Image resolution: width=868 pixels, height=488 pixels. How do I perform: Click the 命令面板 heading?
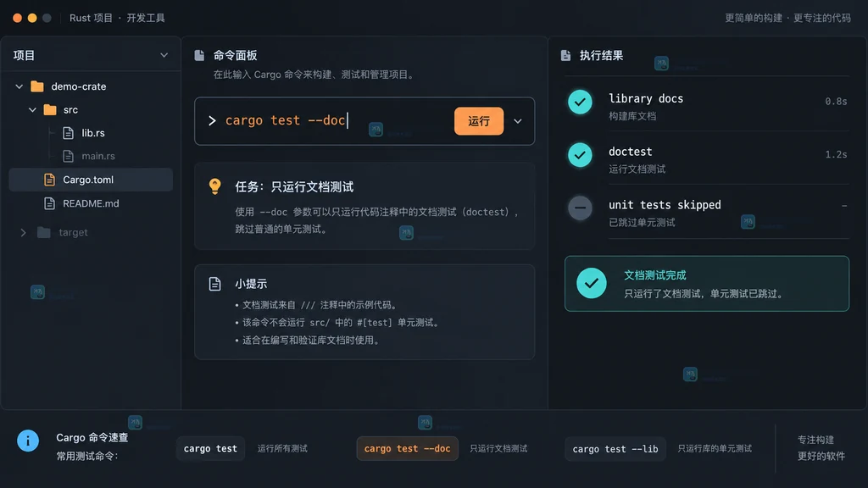click(x=236, y=55)
